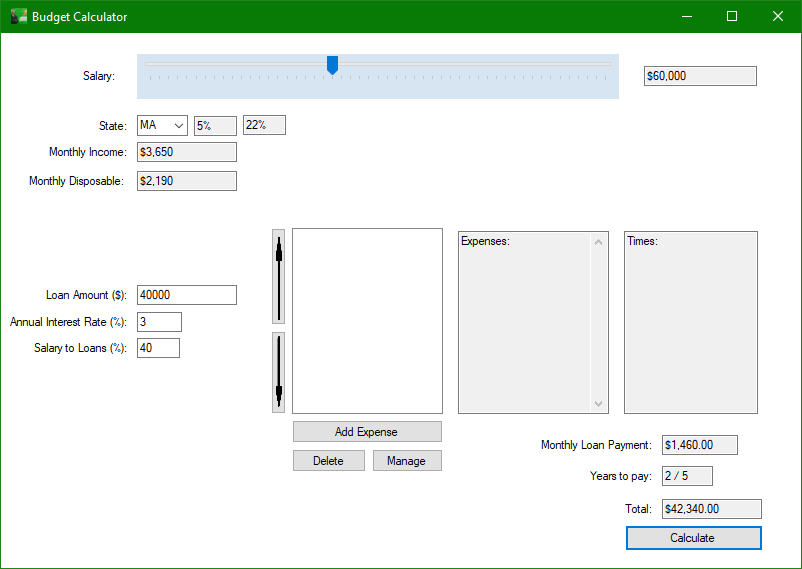Click the lower vertical slider beside the expense list
The image size is (802, 569).
pos(278,373)
